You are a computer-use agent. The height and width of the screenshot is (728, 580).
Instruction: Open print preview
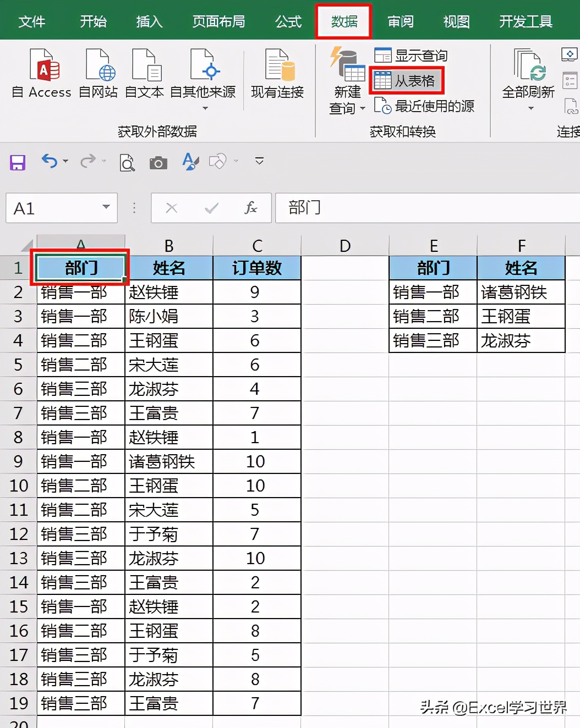(x=127, y=162)
